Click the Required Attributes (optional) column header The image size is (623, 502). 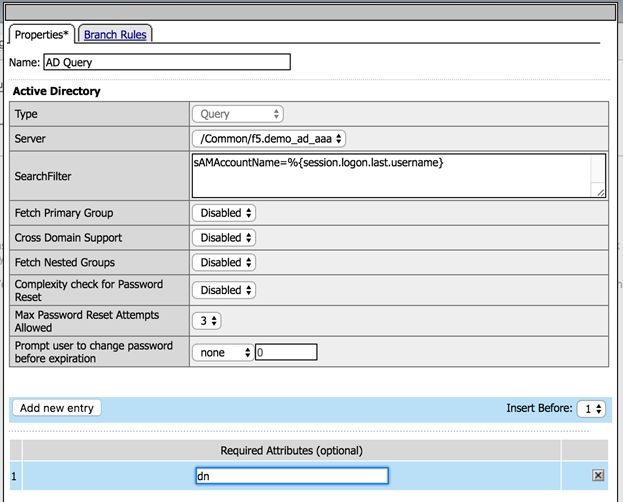291,450
